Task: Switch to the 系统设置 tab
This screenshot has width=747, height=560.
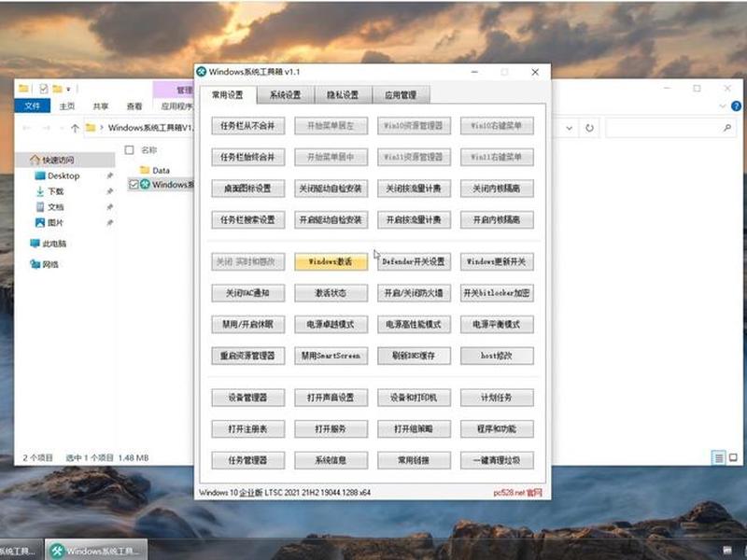Action: point(286,95)
